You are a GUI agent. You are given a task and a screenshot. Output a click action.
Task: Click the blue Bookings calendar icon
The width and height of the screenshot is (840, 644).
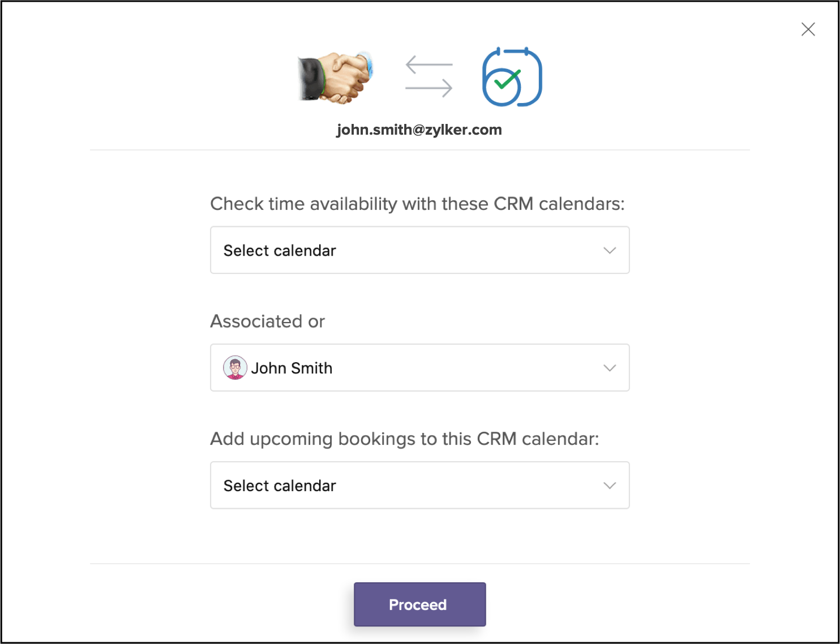pos(512,77)
